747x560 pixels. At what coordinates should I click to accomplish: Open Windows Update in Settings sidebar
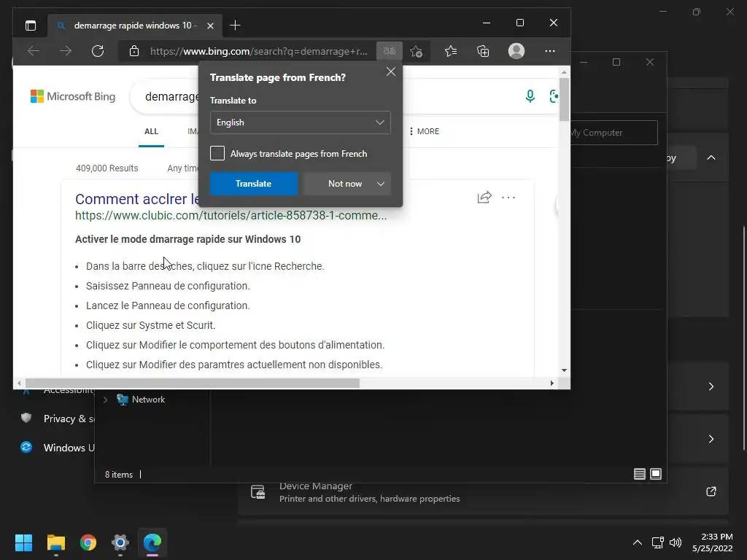57,448
